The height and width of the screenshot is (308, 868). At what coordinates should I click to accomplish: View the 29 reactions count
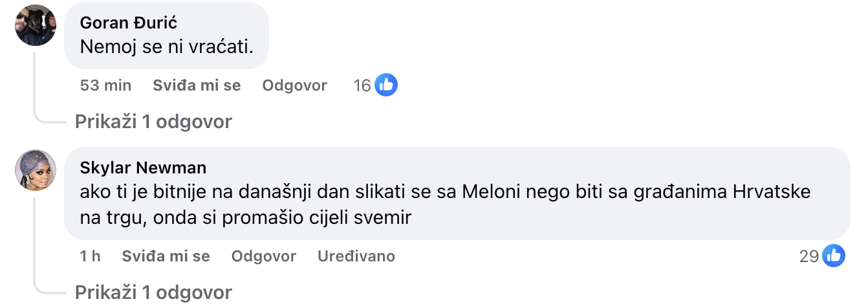click(x=809, y=256)
